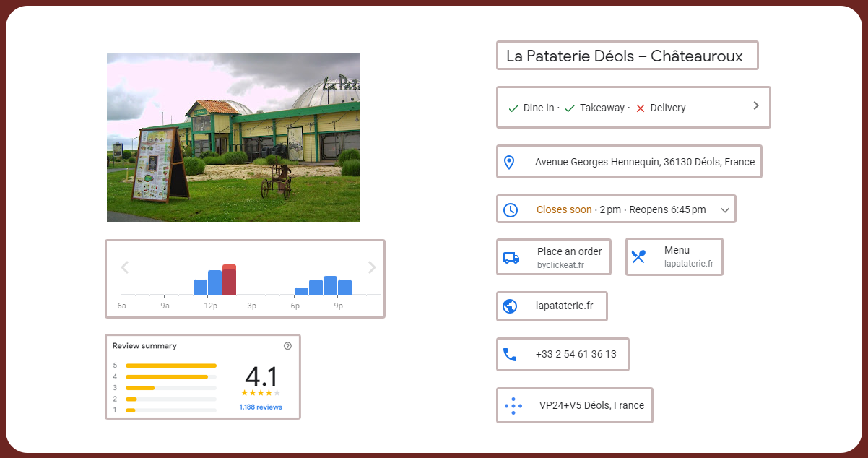868x458 pixels.
Task: Open the restaurant exterior photo
Action: (x=233, y=137)
